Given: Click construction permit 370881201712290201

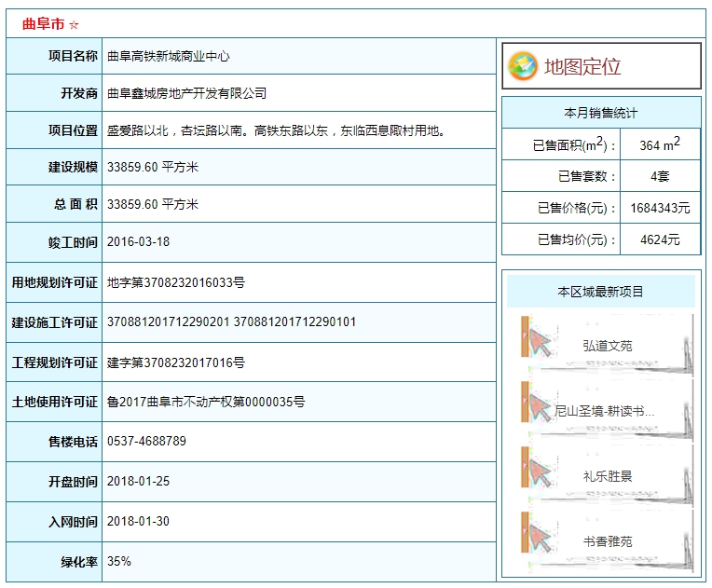Looking at the screenshot, I should pyautogui.click(x=169, y=321).
